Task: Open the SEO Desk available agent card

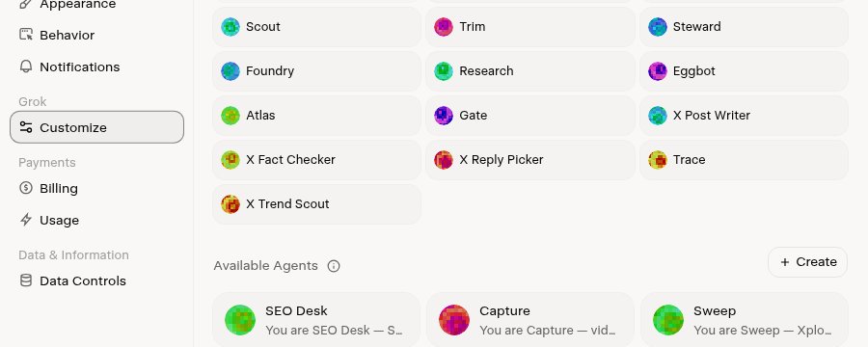Action: (x=316, y=320)
